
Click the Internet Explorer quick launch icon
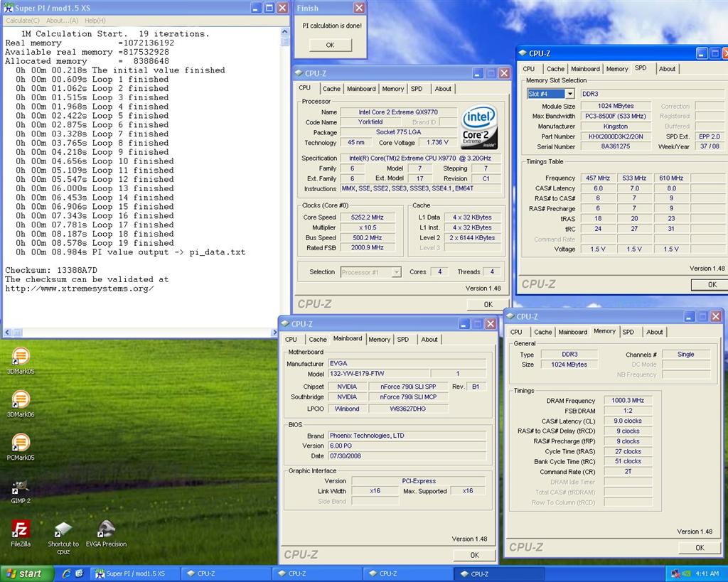tap(66, 573)
